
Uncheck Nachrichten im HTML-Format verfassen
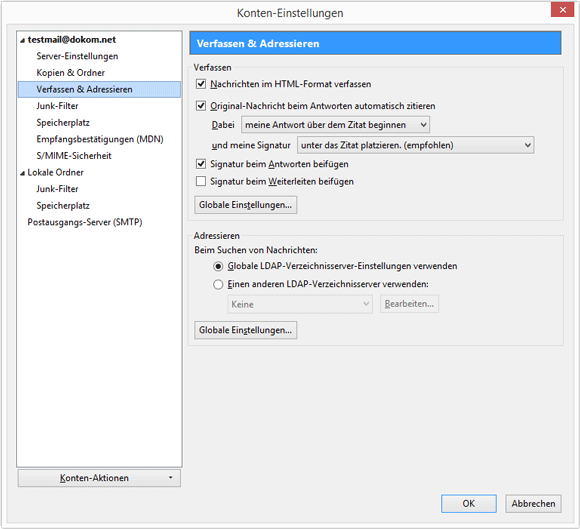pos(201,84)
